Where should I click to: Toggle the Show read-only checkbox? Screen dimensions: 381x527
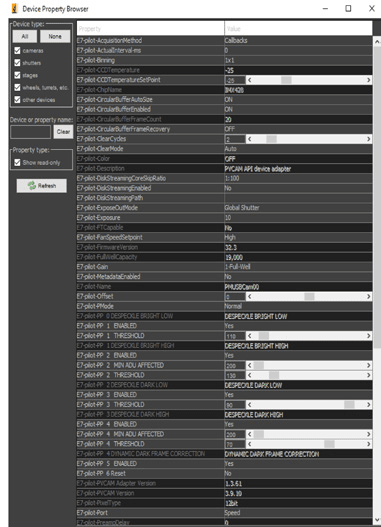tap(17, 162)
